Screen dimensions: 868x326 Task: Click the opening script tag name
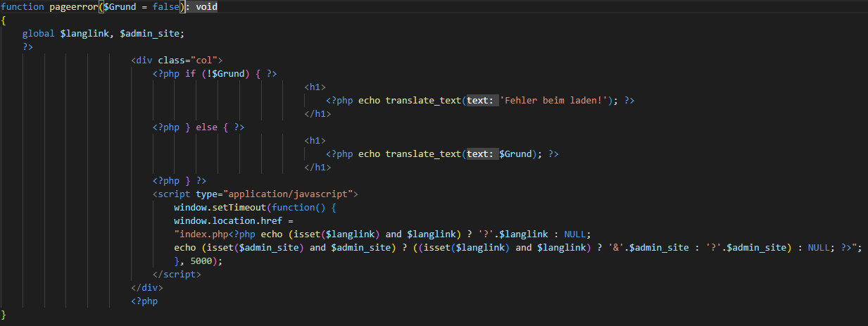(x=174, y=194)
